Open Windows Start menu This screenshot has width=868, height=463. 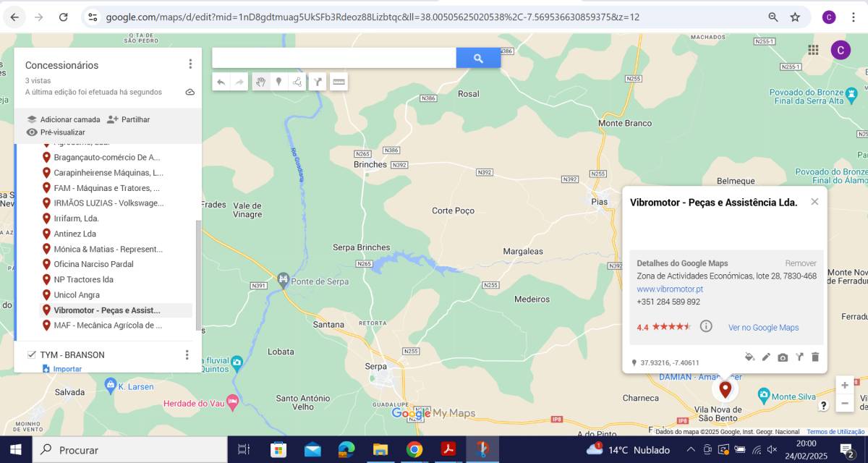click(16, 450)
